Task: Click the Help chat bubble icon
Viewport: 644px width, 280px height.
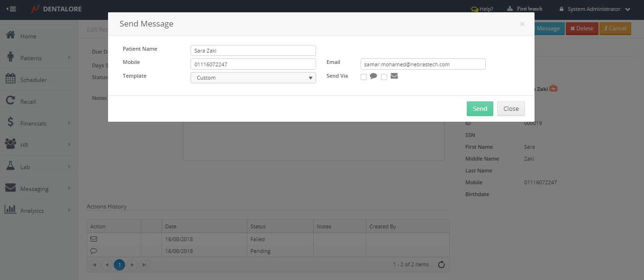Action: click(474, 9)
